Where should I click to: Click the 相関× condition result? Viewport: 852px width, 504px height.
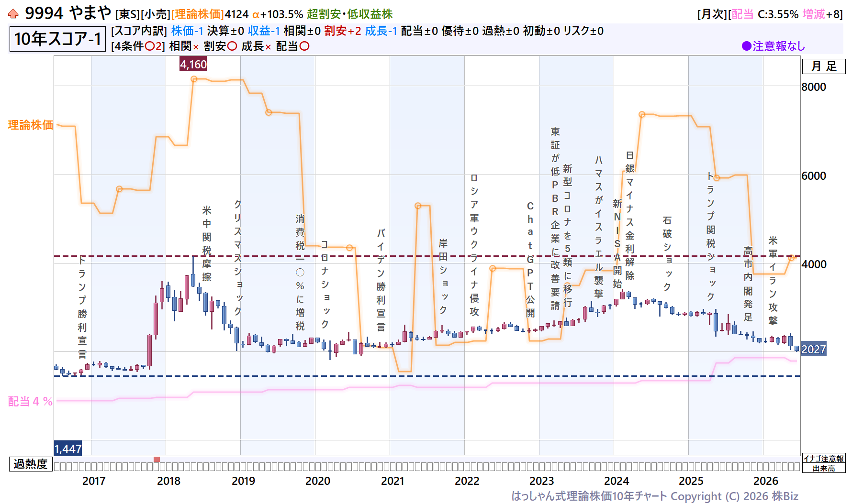click(x=184, y=46)
